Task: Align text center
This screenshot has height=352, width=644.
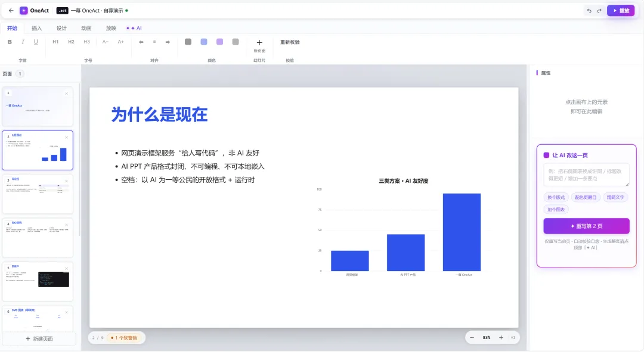Action: tap(154, 42)
